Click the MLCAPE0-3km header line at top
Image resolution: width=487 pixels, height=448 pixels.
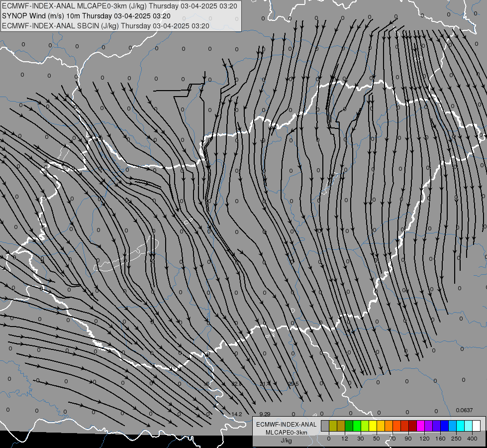[119, 6]
